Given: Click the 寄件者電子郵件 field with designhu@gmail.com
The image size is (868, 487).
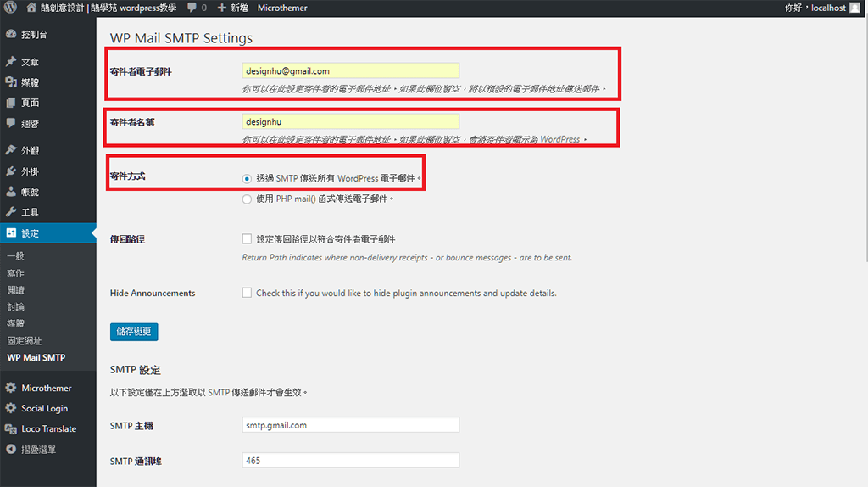Looking at the screenshot, I should tap(350, 71).
